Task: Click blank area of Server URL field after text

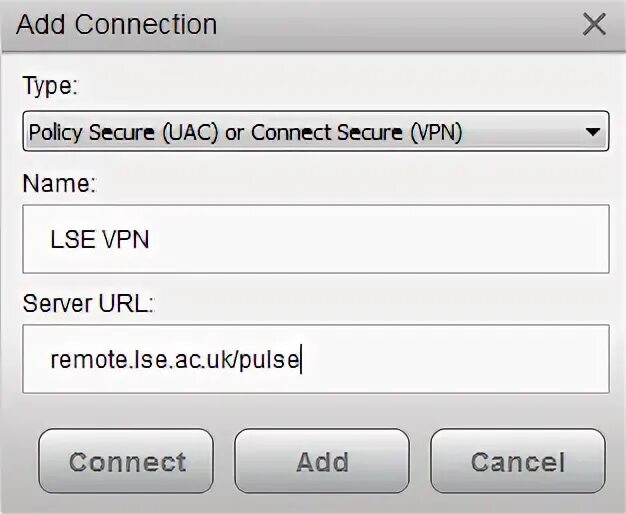Action: pos(455,359)
